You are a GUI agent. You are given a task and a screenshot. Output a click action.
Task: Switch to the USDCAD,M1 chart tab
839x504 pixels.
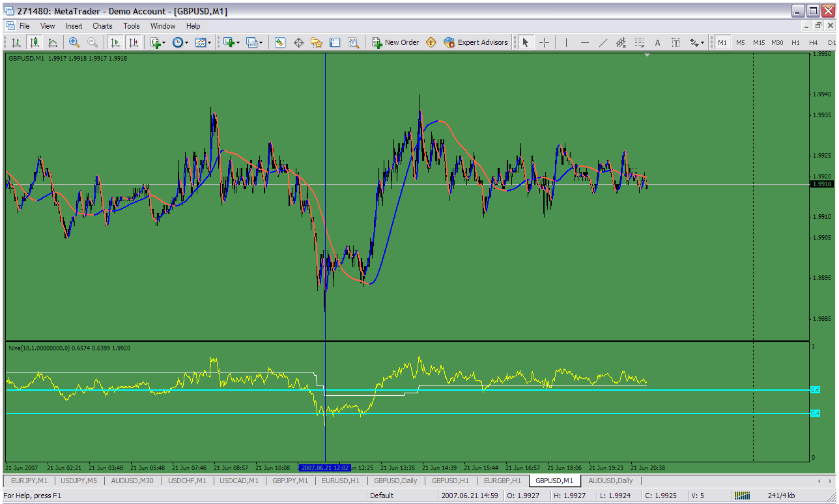point(239,481)
